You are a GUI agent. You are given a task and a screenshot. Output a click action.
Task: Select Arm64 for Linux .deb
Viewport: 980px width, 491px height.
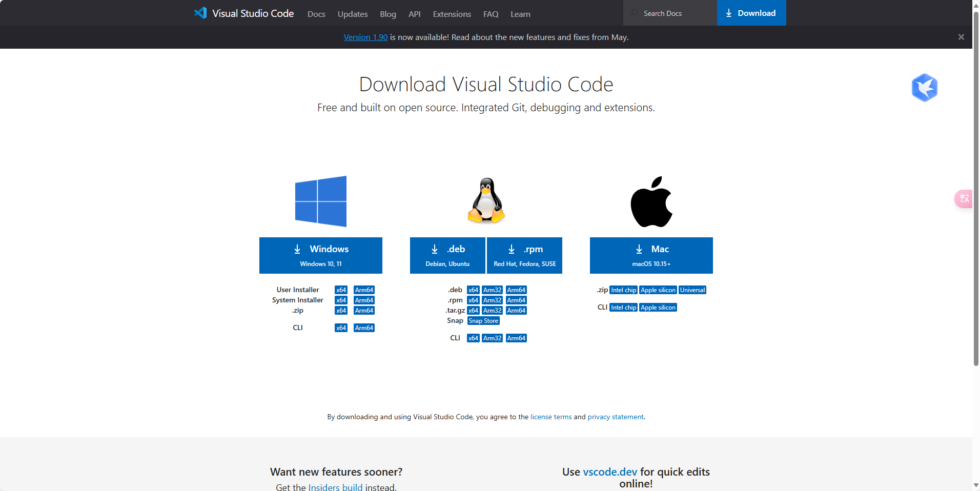pyautogui.click(x=516, y=290)
